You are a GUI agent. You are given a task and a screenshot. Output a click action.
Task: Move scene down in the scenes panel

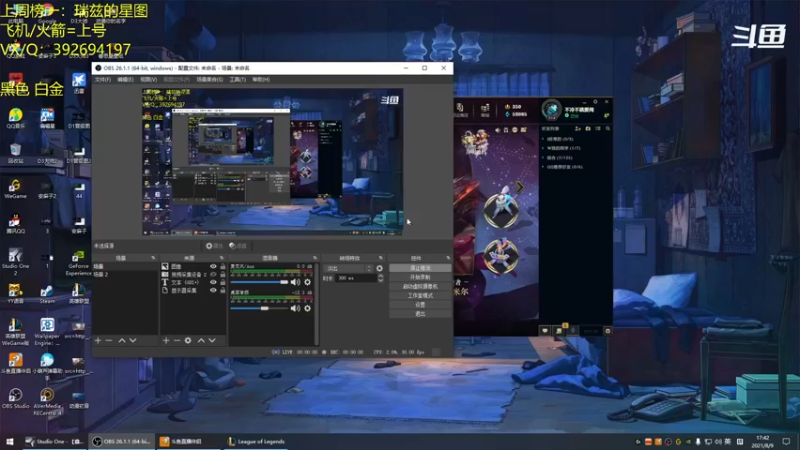133,340
